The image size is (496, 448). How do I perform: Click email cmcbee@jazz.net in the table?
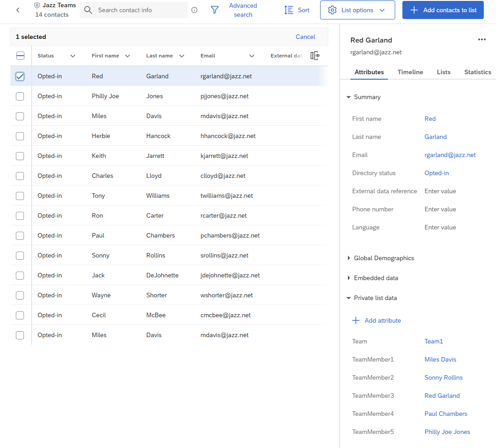pyautogui.click(x=226, y=315)
